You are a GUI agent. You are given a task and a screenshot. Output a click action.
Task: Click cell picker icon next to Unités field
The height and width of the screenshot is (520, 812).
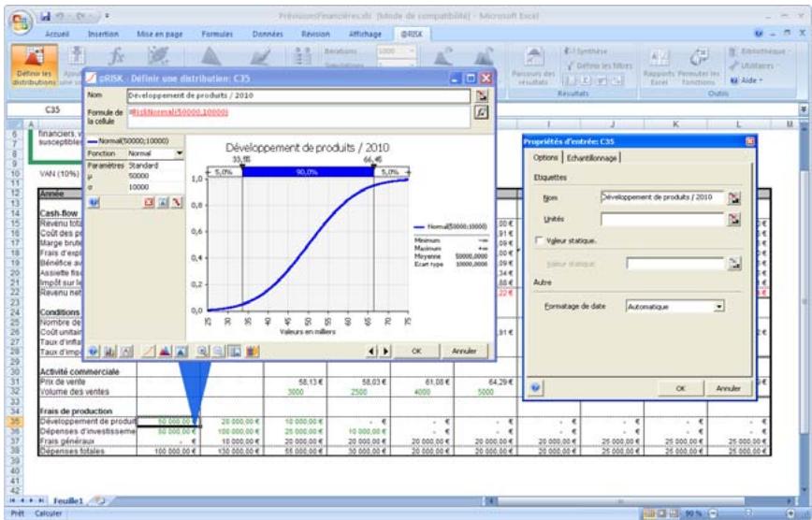point(734,219)
